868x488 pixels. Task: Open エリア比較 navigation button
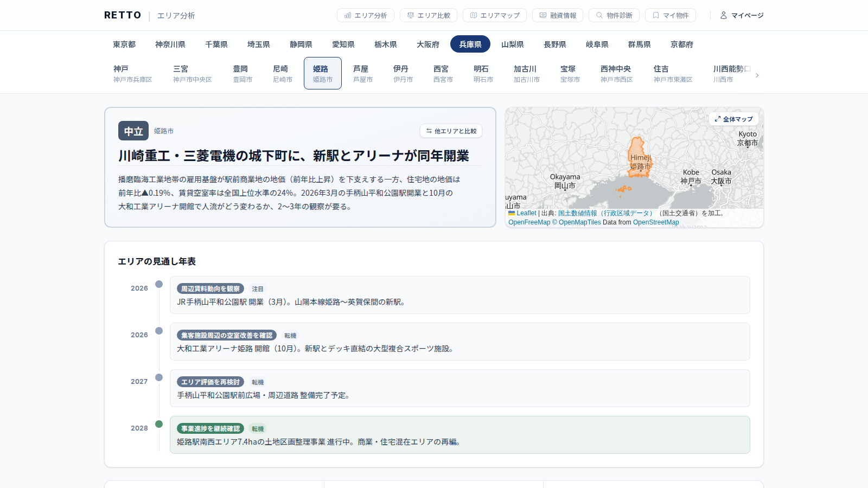pyautogui.click(x=429, y=15)
